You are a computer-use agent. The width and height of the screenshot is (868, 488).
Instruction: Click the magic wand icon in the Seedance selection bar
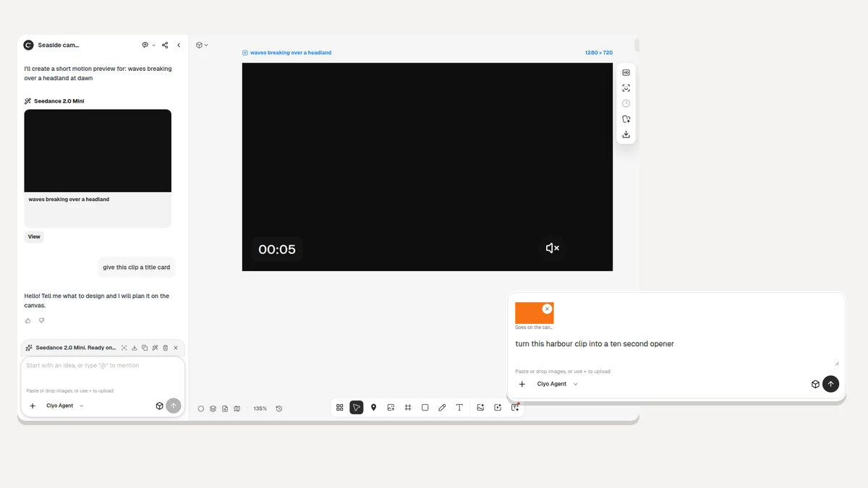(155, 348)
